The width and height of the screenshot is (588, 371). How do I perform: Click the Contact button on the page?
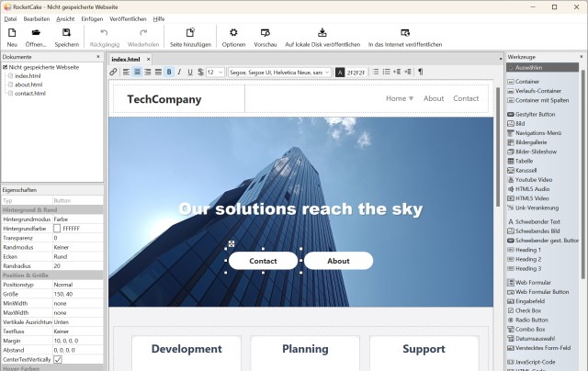coord(263,261)
